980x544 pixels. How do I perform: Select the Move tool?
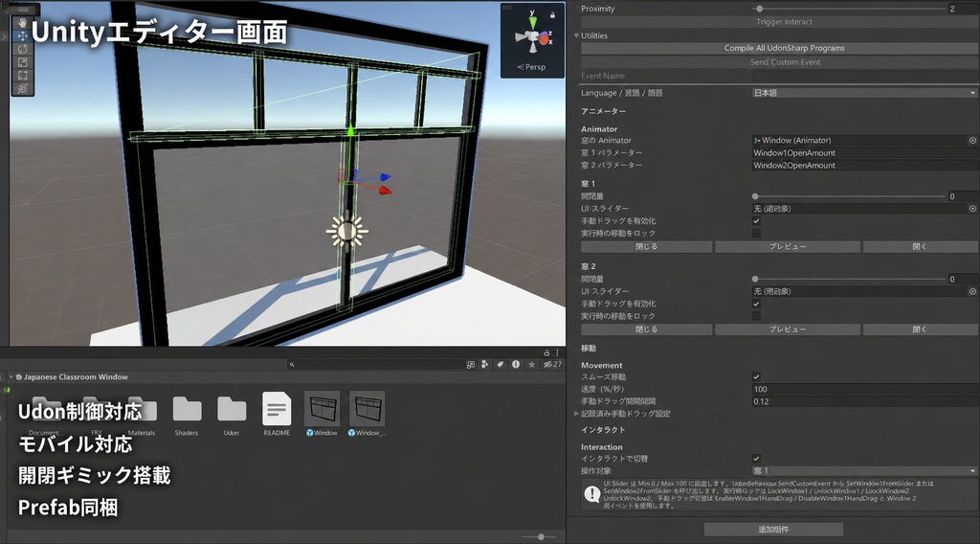[23, 35]
